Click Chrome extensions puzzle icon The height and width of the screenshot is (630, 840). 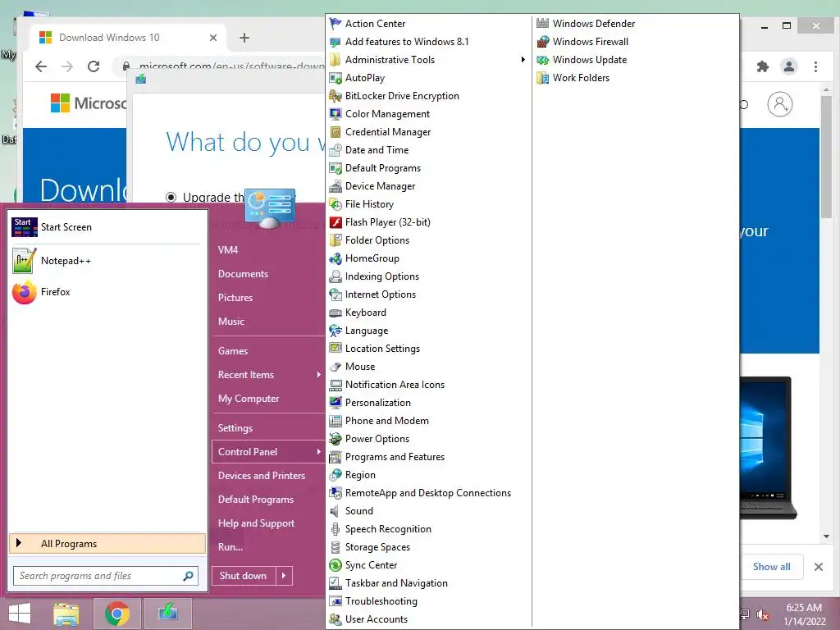[x=762, y=66]
